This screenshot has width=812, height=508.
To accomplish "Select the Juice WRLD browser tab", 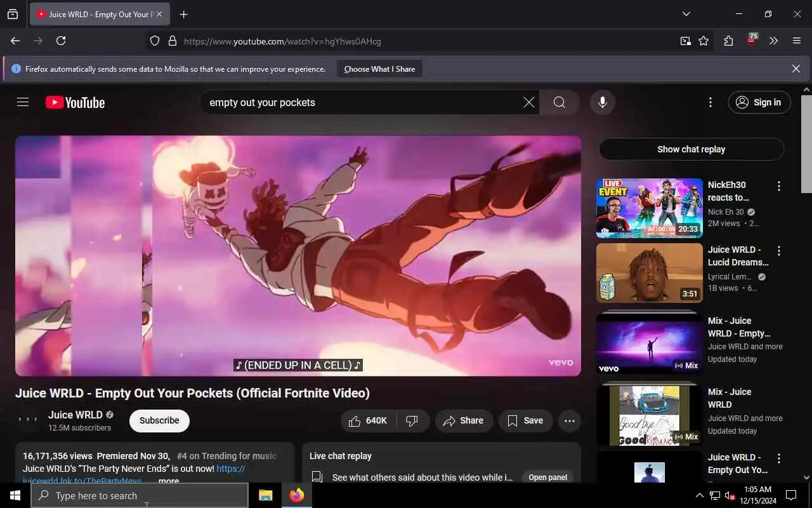I will click(x=100, y=14).
